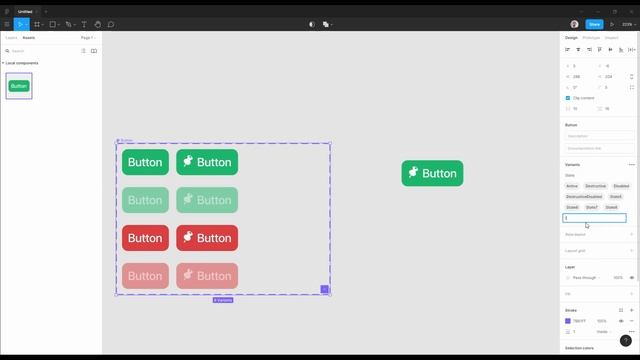
Task: Click the user avatar in toolbar
Action: pyautogui.click(x=574, y=24)
